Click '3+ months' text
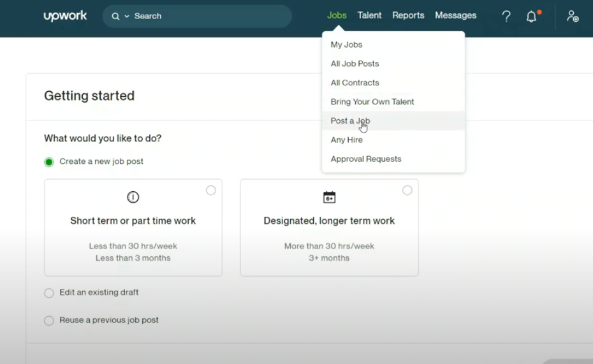The height and width of the screenshot is (364, 593). (x=329, y=258)
